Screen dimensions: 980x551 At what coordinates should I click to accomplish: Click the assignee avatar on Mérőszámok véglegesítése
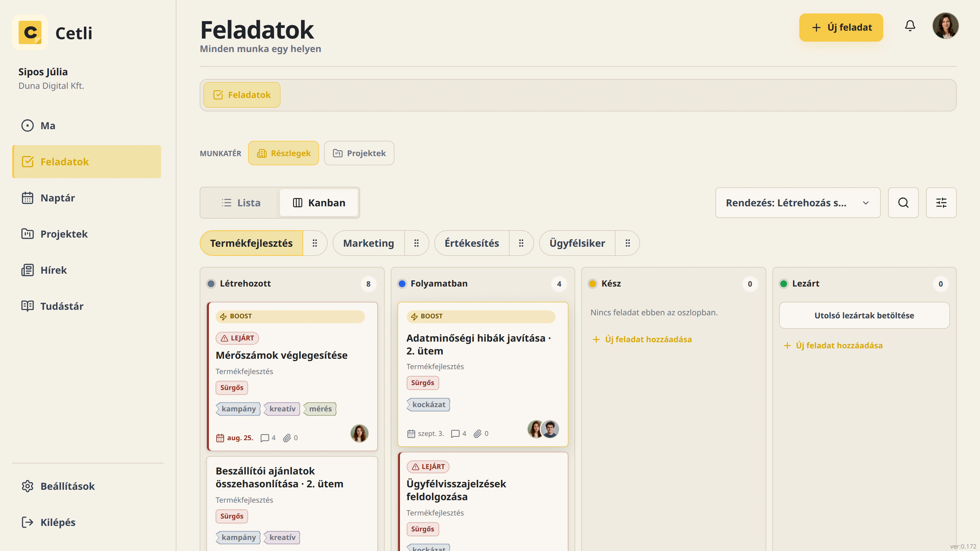(360, 433)
